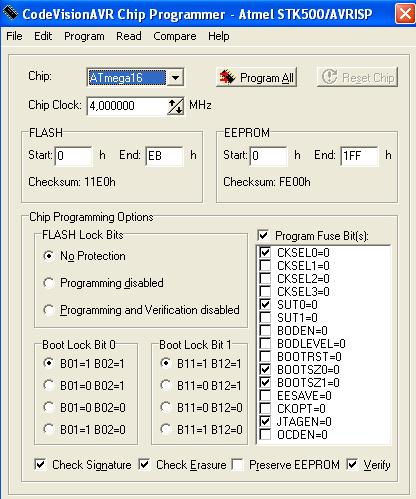Select B11=0 B12=0 boot lock option
The image size is (416, 499).
pyautogui.click(x=166, y=407)
